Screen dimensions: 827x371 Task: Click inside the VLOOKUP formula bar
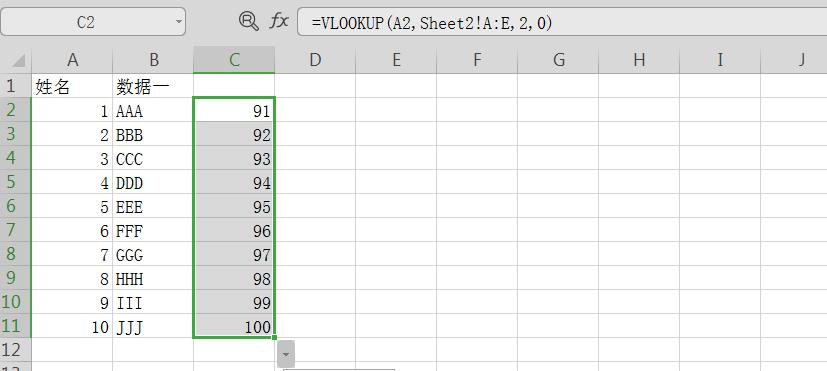[x=562, y=23]
